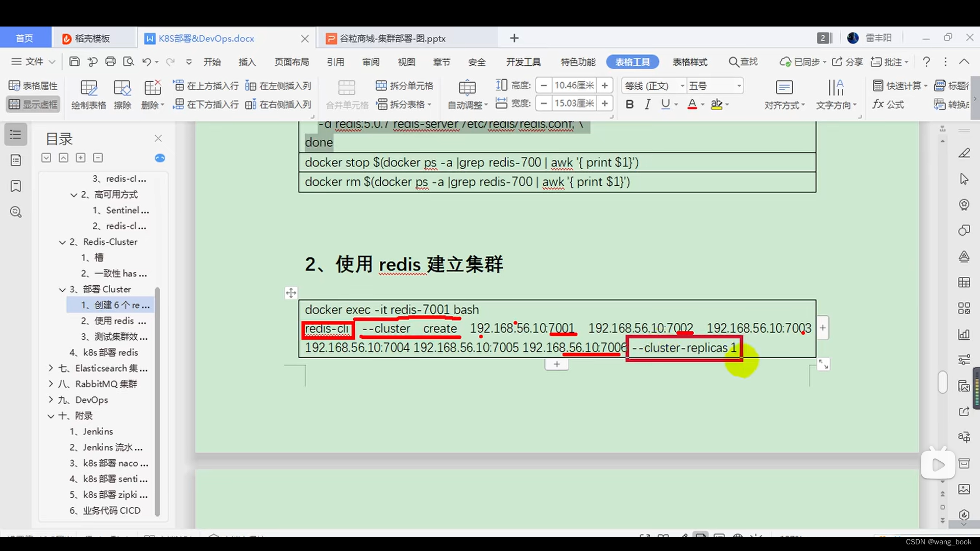The width and height of the screenshot is (980, 551).
Task: Add table row with bottom plus button
Action: click(557, 364)
